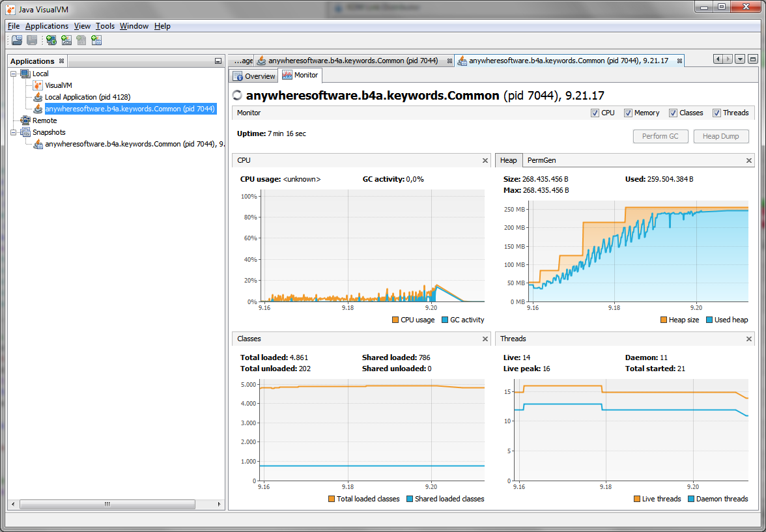The image size is (766, 532).
Task: Click the Java cup icon of Local Application
Action: [x=38, y=97]
